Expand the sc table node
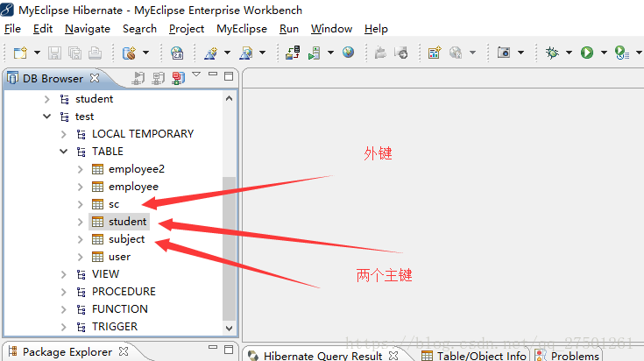Screen dimensions: 644x361 click(80, 204)
